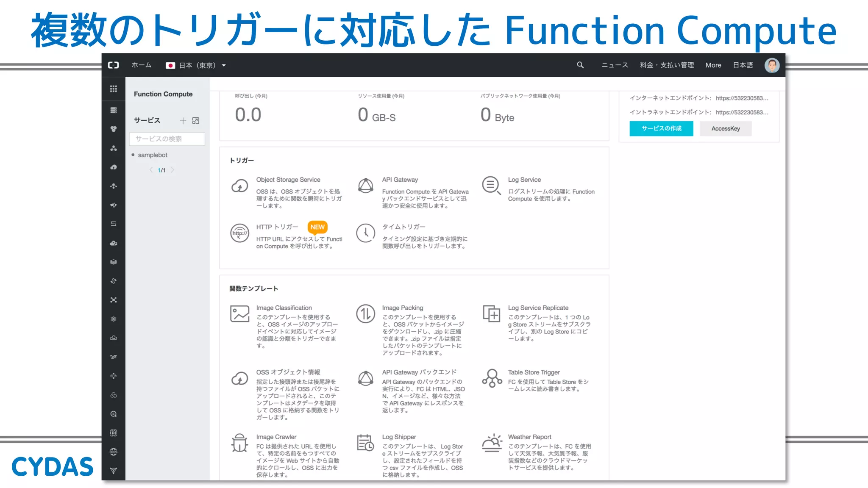Image resolution: width=868 pixels, height=488 pixels.
Task: Open 料金・支払い管理 menu
Action: coord(667,65)
